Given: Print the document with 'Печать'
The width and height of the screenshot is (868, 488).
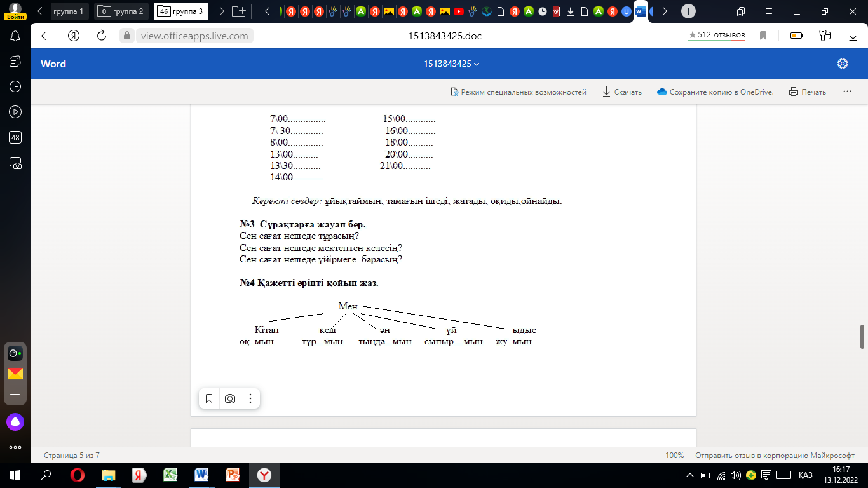Looking at the screenshot, I should (808, 91).
